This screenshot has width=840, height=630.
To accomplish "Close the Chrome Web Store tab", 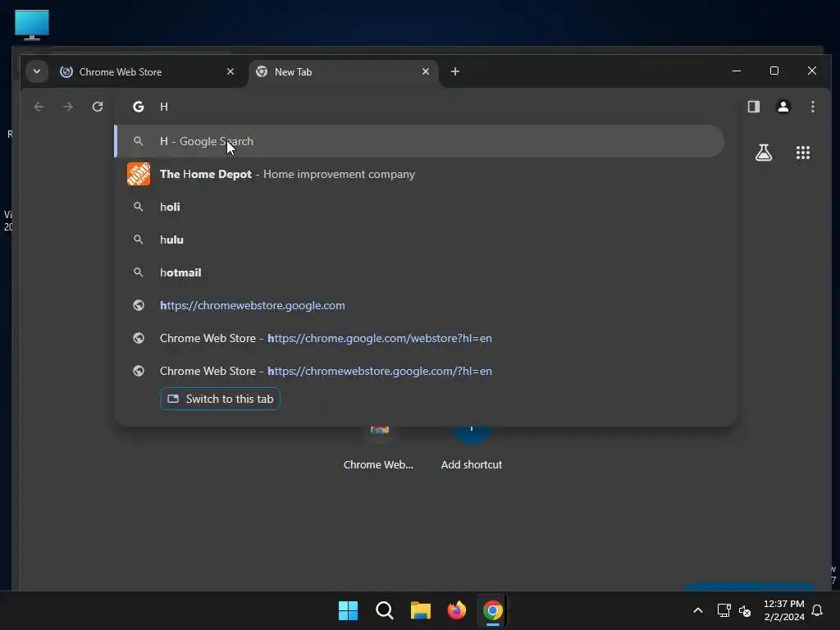I will tap(231, 71).
